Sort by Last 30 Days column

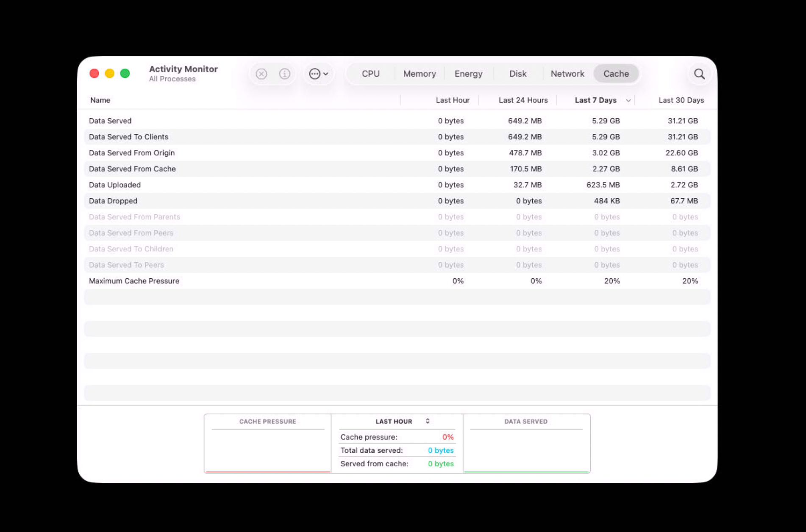[681, 100]
